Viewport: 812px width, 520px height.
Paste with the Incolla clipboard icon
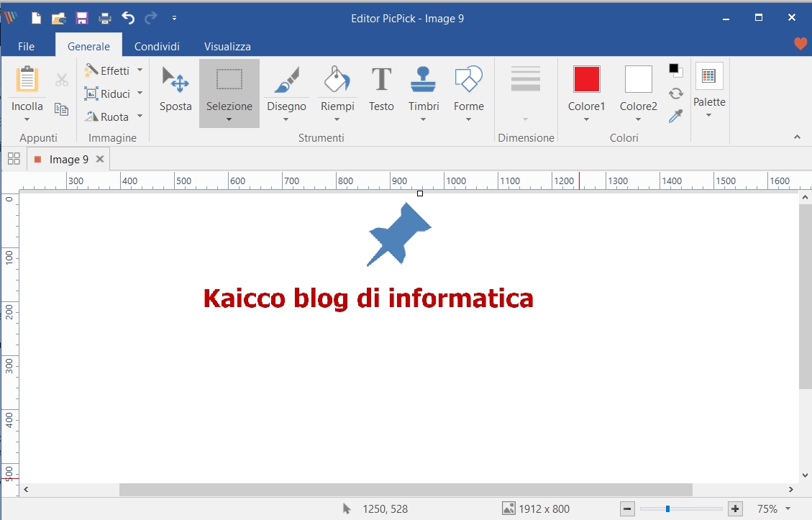[27, 79]
